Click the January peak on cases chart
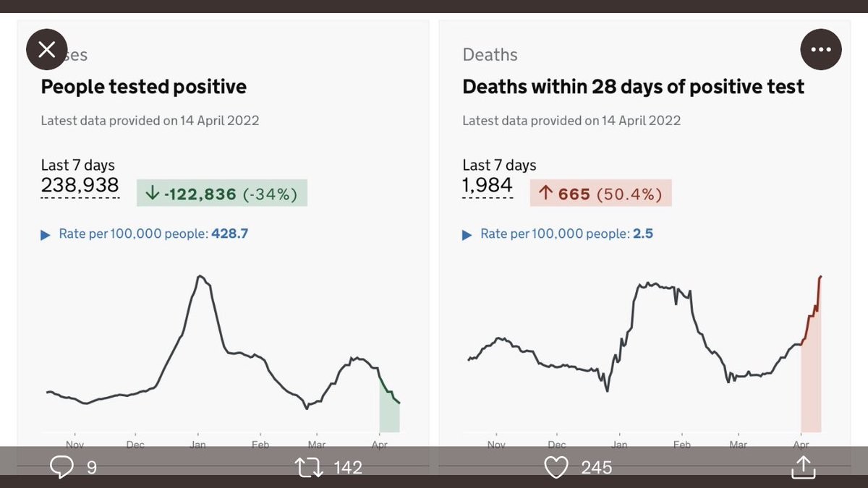 [x=200, y=277]
